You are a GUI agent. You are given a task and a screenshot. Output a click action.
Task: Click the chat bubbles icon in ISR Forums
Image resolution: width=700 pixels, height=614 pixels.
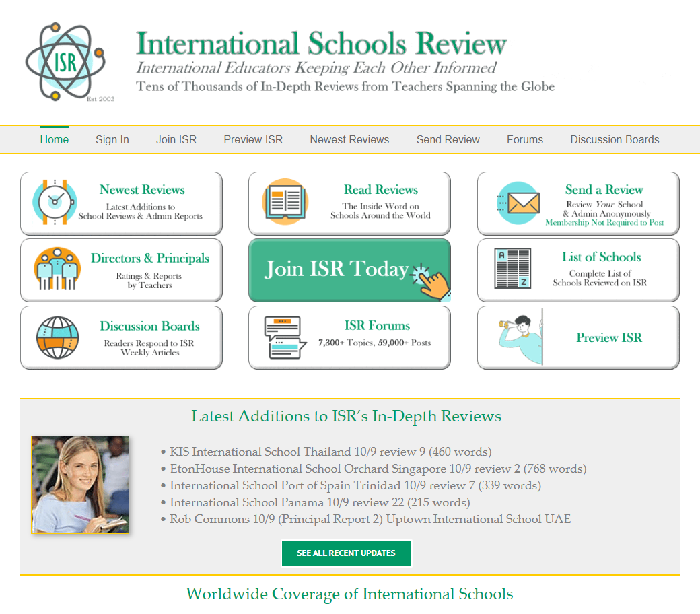coord(285,337)
